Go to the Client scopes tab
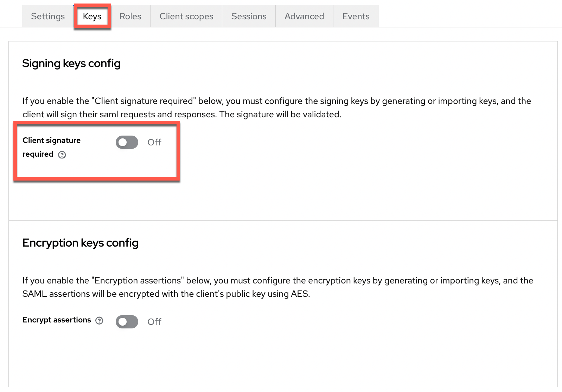562x392 pixels. pyautogui.click(x=186, y=16)
